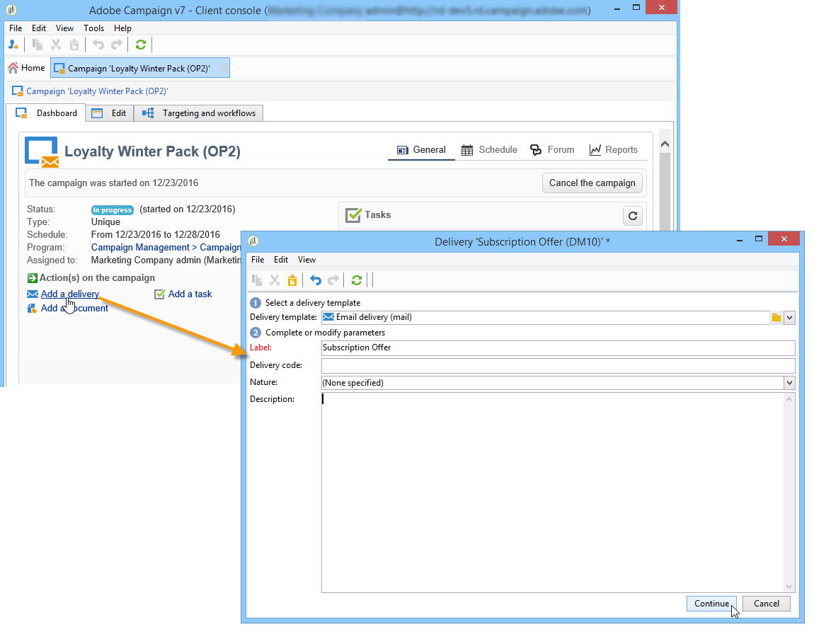The height and width of the screenshot is (644, 814).
Task: Close the Campaign 'Loyalty Winter Pack' tab
Action: tap(224, 68)
